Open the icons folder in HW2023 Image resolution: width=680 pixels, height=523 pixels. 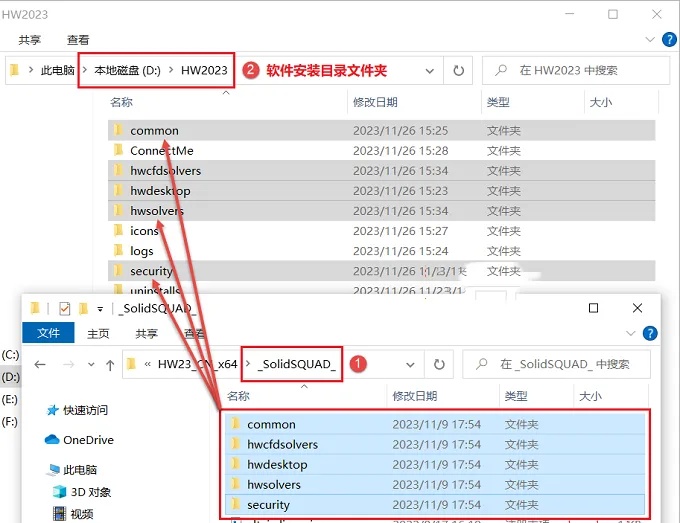click(381, 231)
